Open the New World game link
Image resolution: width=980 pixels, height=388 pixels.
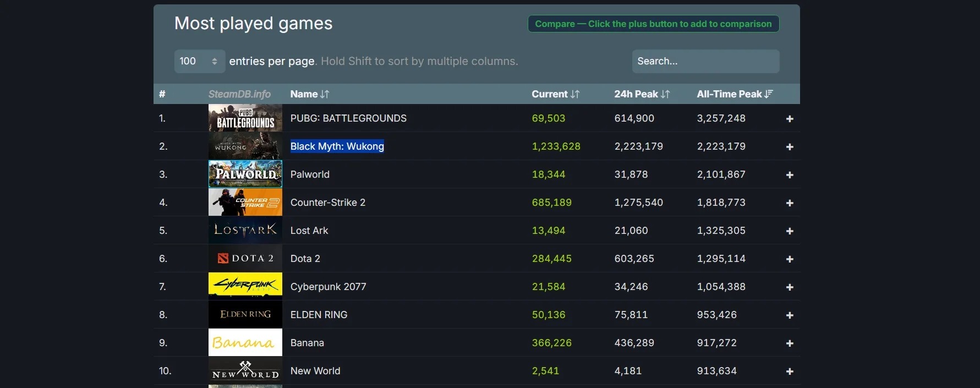[x=315, y=371]
